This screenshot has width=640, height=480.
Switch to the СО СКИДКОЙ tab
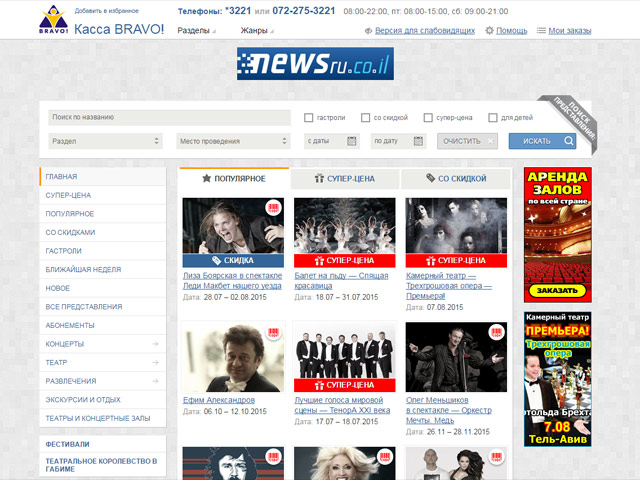pyautogui.click(x=456, y=178)
